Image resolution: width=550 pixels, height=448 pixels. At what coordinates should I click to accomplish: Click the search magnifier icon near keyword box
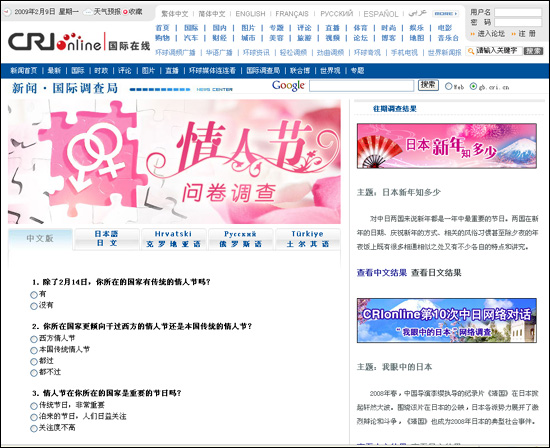(x=471, y=51)
